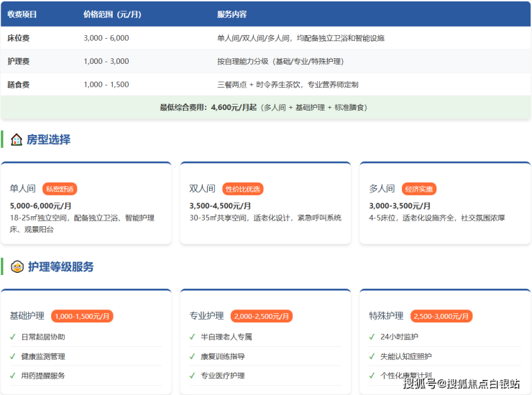This screenshot has height=395, width=532.
Task: Click the checkmark next to 失能认知症照护
Action: [372, 356]
